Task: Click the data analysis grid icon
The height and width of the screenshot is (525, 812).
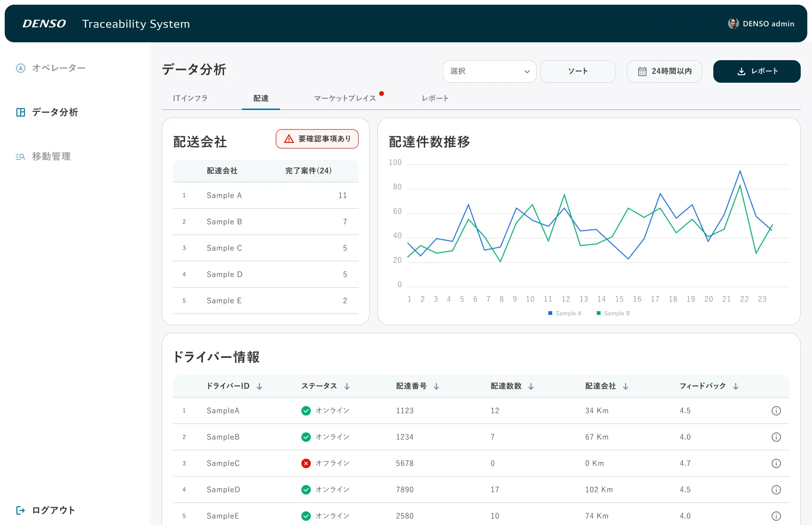Action: [x=21, y=112]
